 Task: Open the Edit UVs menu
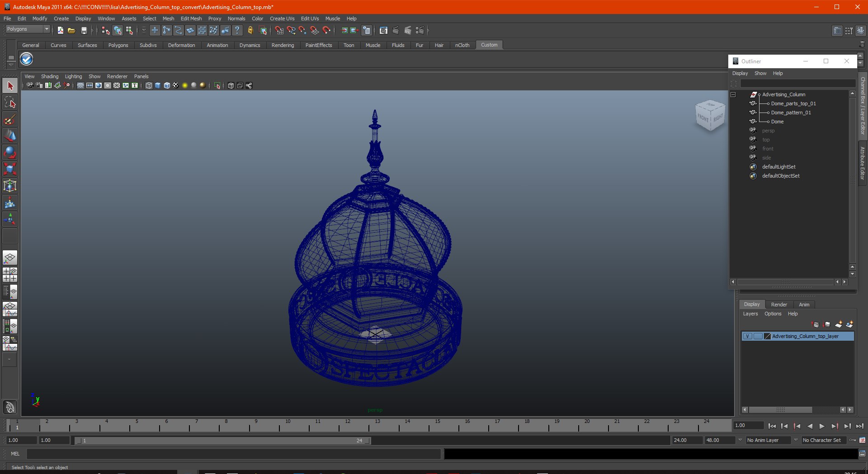[x=310, y=19]
